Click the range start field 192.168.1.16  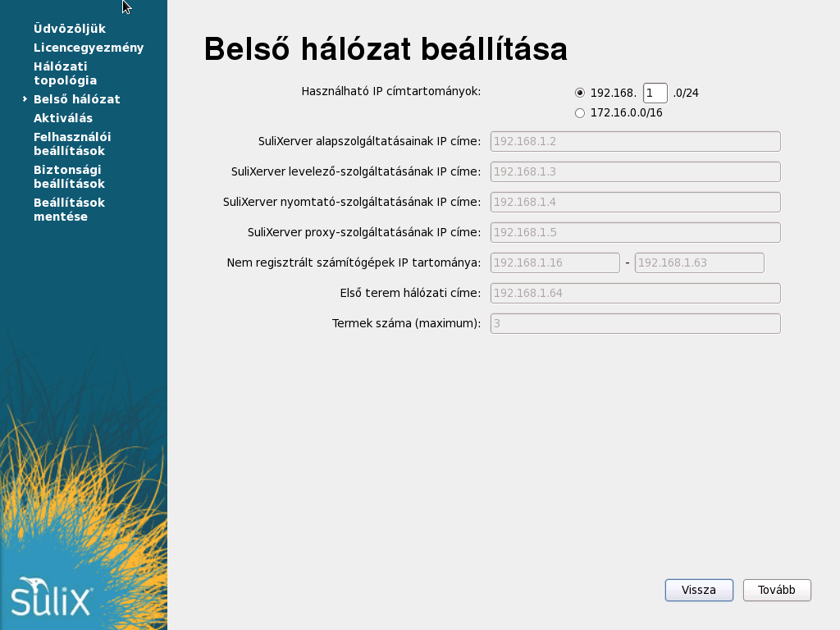click(x=555, y=263)
